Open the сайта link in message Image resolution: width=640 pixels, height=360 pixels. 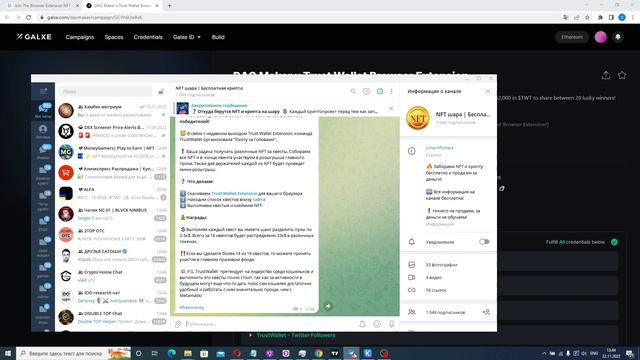(259, 200)
